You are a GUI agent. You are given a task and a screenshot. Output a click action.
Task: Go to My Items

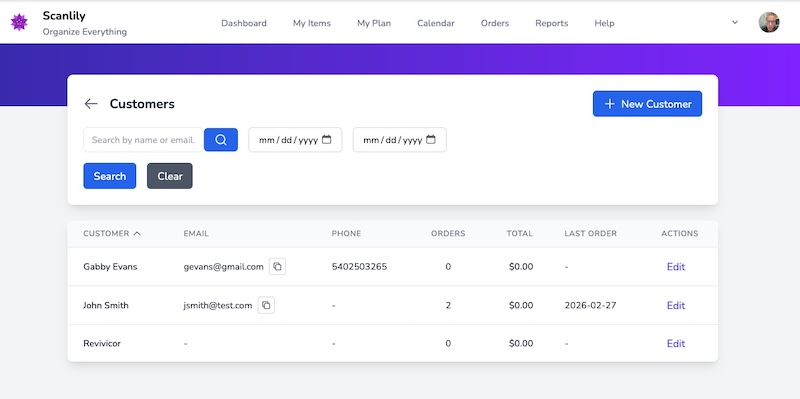pyautogui.click(x=312, y=23)
